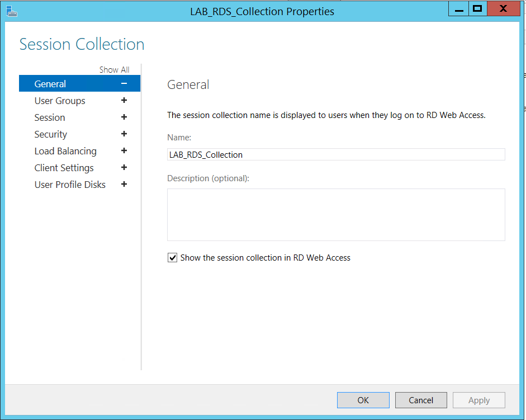Screen dimensions: 526x420
Task: Expand Session section plus icon
Action: (x=124, y=117)
